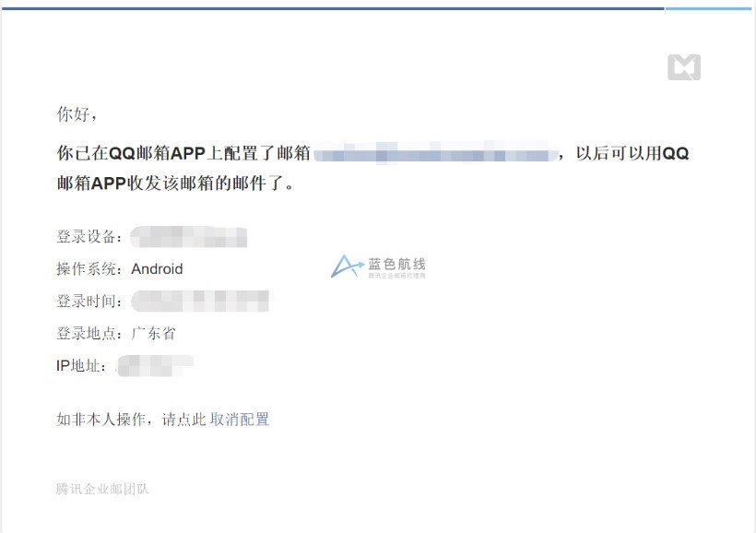Click the 腾讯企业邮团队 signature
Image resolution: width=756 pixels, height=533 pixels.
102,489
